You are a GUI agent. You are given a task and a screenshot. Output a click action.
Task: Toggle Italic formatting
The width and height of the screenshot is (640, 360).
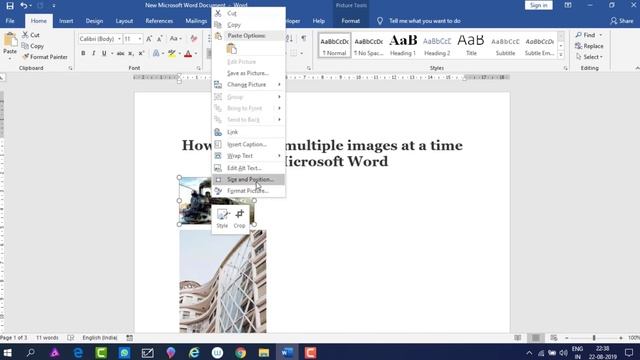tap(93, 53)
